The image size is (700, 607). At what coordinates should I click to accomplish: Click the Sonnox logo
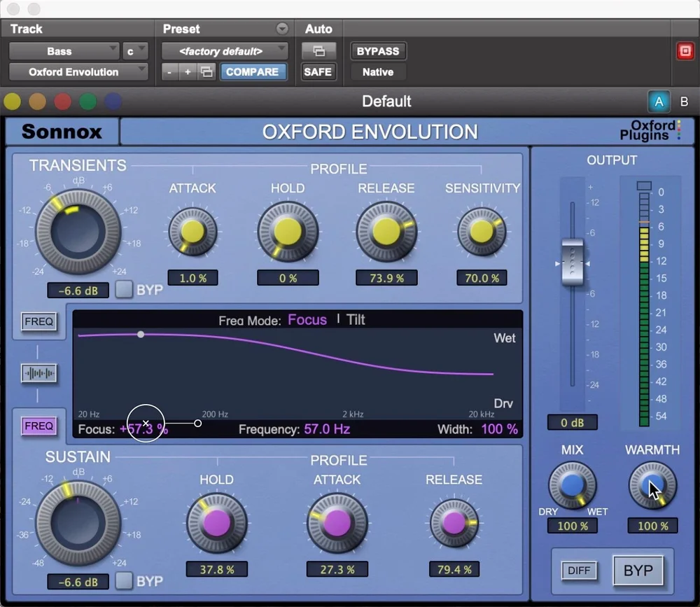(62, 131)
